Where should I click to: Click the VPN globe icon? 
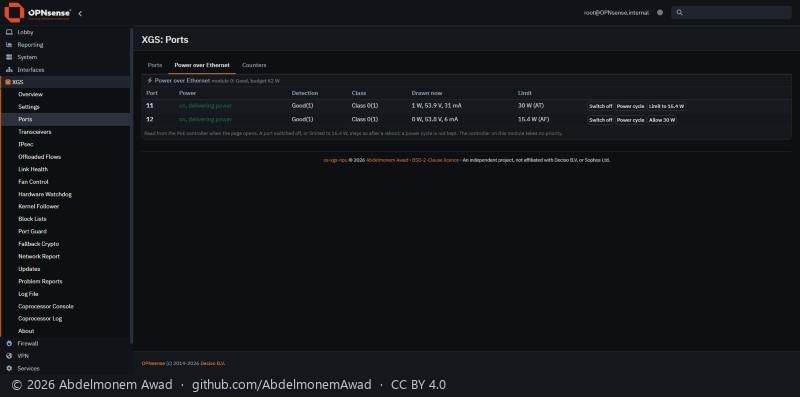(x=9, y=356)
